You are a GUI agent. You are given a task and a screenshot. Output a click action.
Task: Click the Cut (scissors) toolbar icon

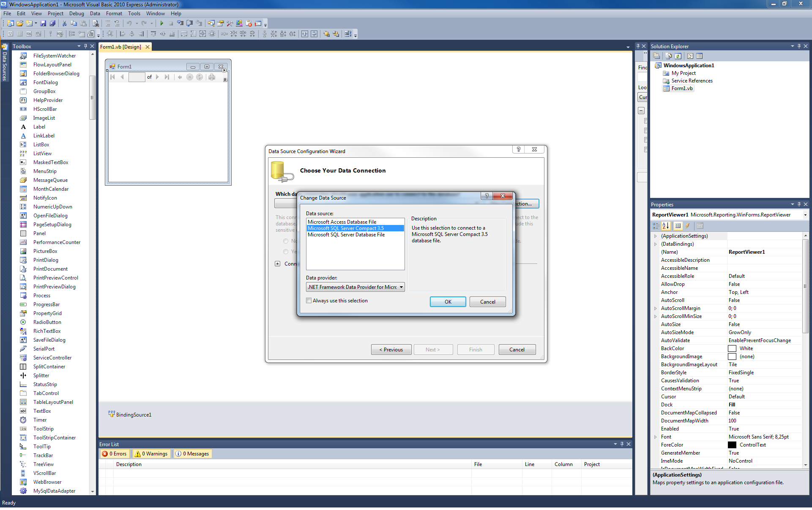(65, 23)
